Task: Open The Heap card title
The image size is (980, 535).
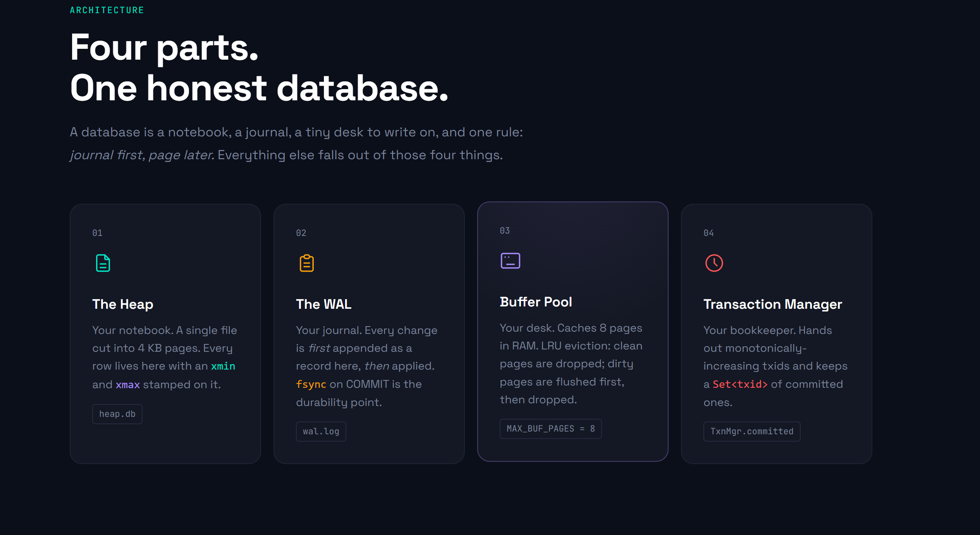Action: coord(123,304)
